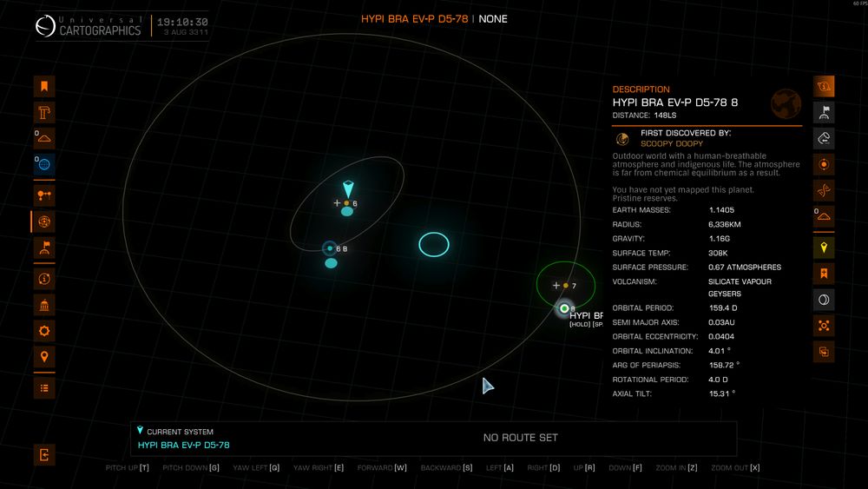Click the yellow pin icon in right sidebar
868x489 pixels.
point(824,248)
